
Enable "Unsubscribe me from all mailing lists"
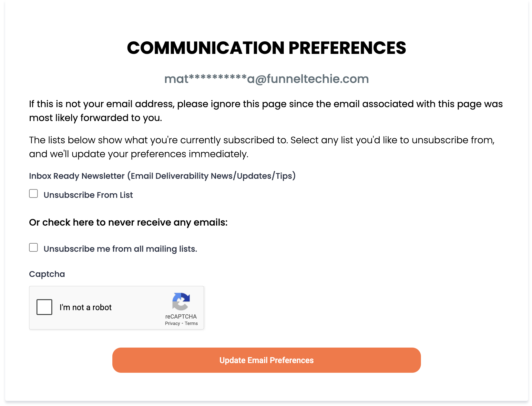tap(33, 247)
